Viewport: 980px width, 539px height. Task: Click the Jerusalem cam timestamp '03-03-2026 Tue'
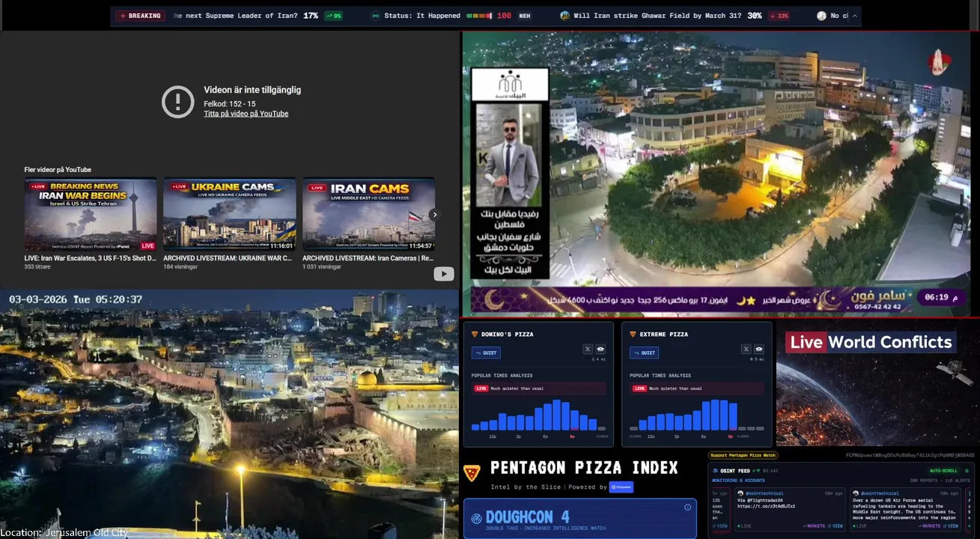(x=76, y=299)
